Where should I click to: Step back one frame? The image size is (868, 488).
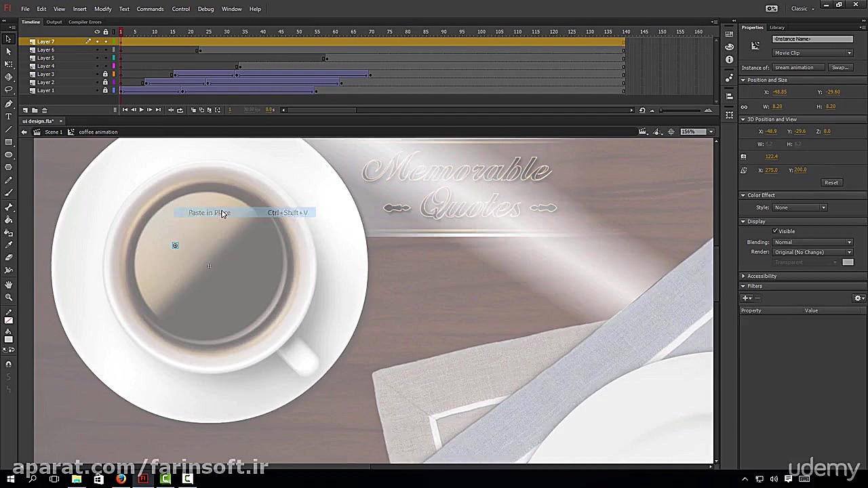coord(133,110)
